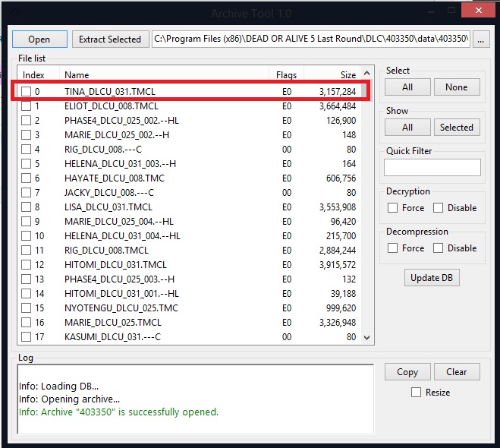Toggle the Resize checkbox

point(416,392)
